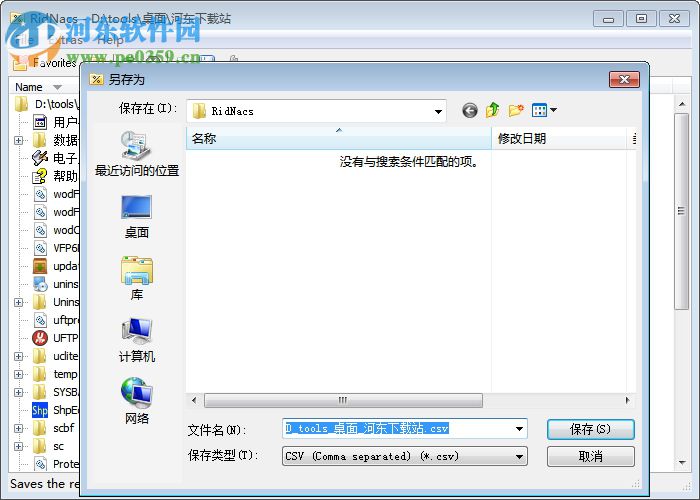Click the file list scroll right arrow
Screen dimensions: 700x500
tap(628, 400)
